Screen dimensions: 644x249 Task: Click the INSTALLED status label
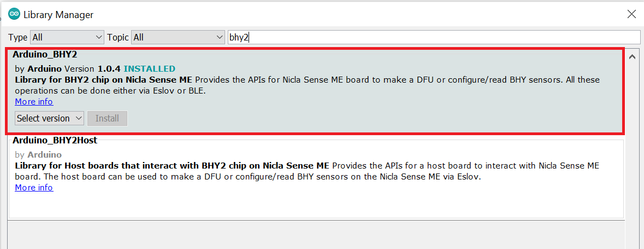[149, 69]
